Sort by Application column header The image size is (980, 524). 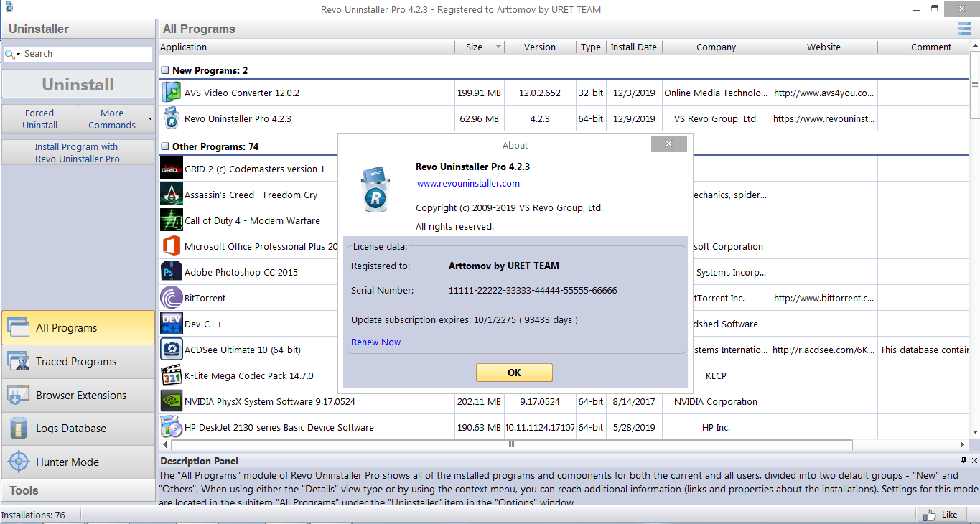(306, 47)
